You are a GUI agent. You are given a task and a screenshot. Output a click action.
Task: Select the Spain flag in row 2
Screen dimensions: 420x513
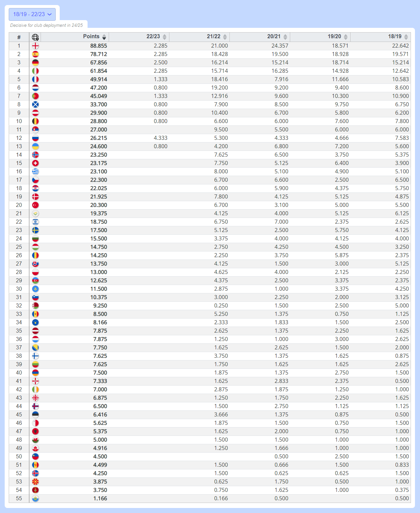point(35,54)
